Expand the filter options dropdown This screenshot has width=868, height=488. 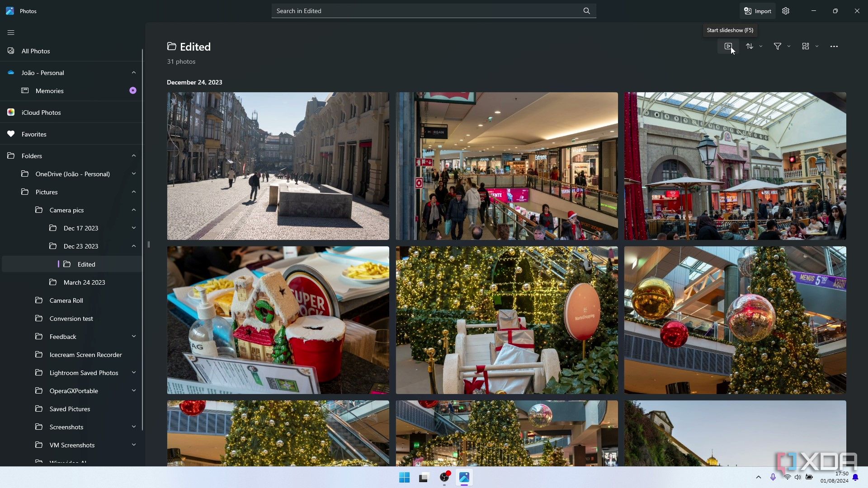[789, 46]
